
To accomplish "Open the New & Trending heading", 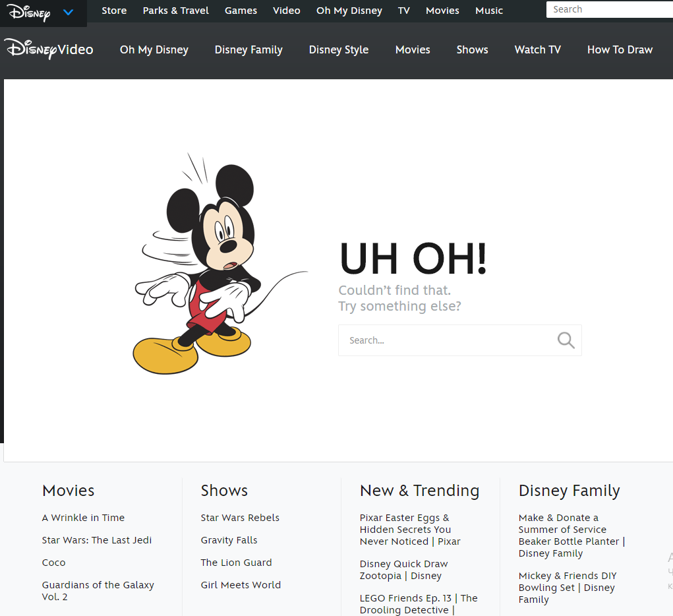I will tap(419, 491).
